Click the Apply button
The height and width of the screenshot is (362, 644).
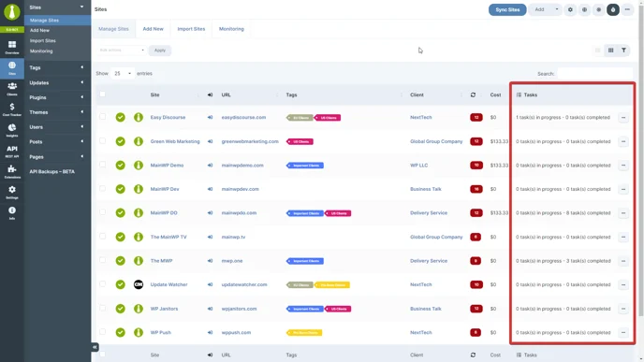pyautogui.click(x=160, y=51)
